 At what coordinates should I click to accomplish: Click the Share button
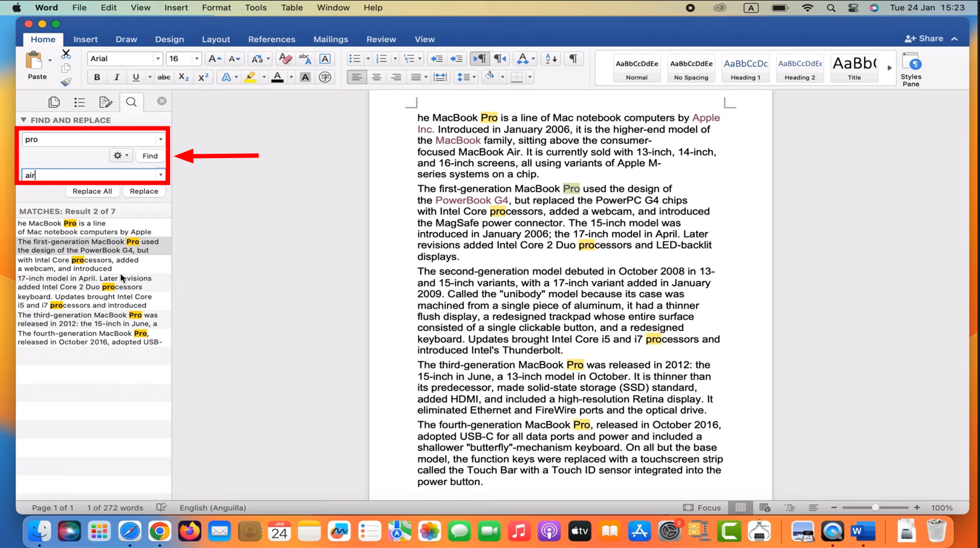coord(924,38)
